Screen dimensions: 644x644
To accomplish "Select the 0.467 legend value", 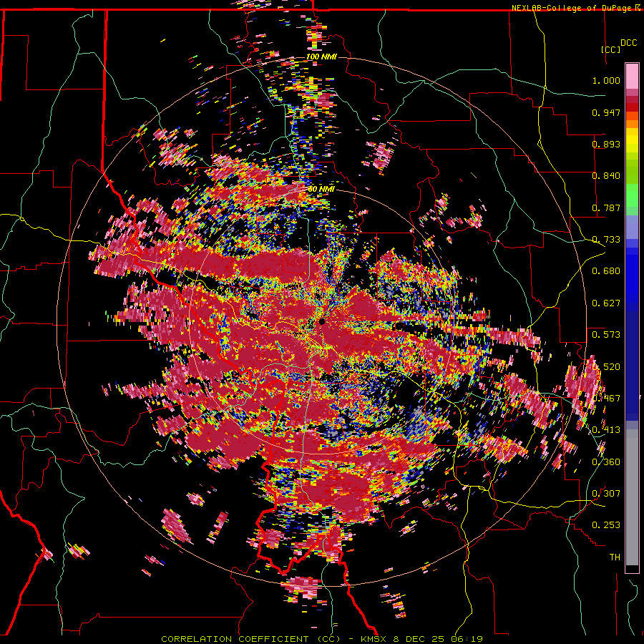I will tap(606, 399).
